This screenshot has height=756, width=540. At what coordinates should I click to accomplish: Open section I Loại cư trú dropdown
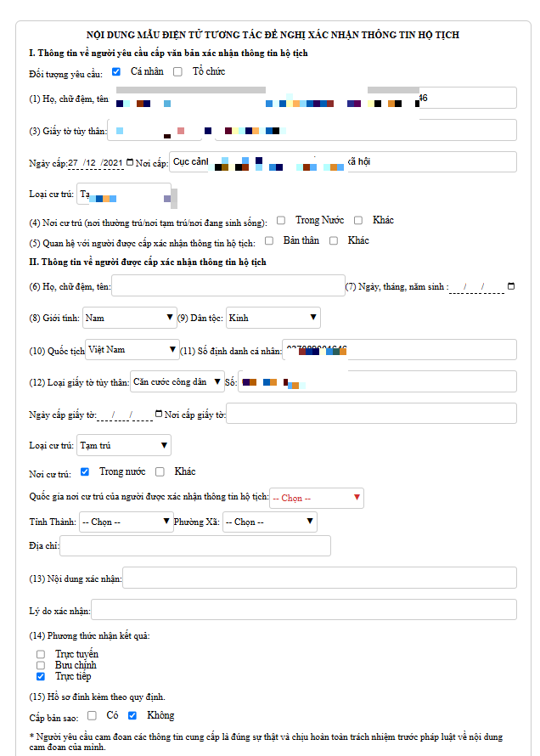click(124, 195)
